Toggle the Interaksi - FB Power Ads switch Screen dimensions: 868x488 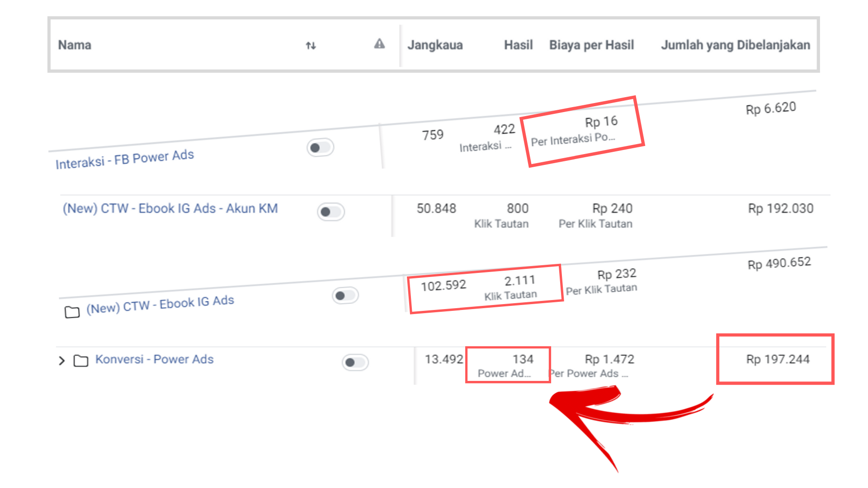point(320,148)
